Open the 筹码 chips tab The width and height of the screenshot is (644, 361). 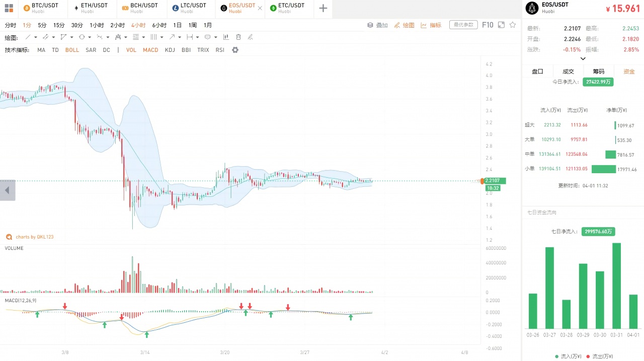599,71
